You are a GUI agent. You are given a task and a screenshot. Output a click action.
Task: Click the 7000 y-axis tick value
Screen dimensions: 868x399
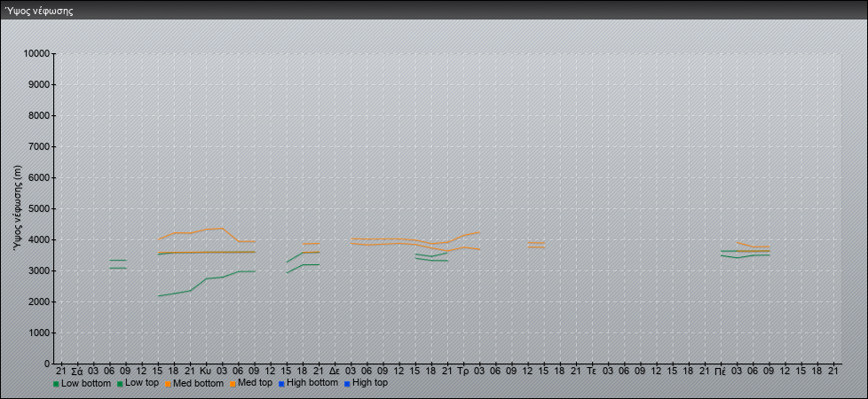point(39,146)
